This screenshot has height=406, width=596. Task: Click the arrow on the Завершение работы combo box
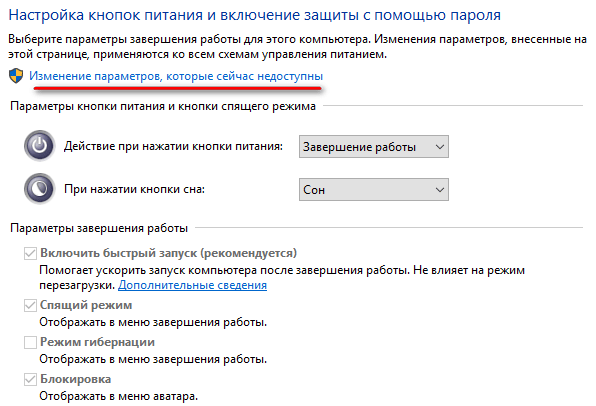pos(440,147)
